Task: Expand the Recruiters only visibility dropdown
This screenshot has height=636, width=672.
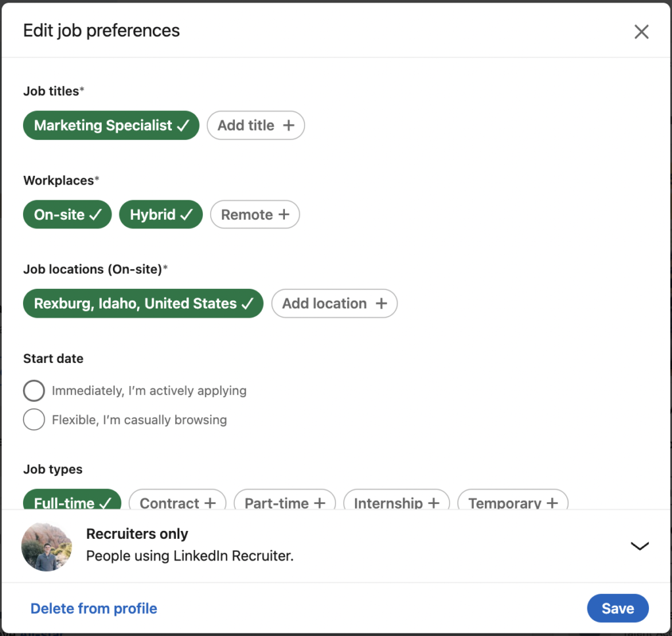Action: click(639, 546)
